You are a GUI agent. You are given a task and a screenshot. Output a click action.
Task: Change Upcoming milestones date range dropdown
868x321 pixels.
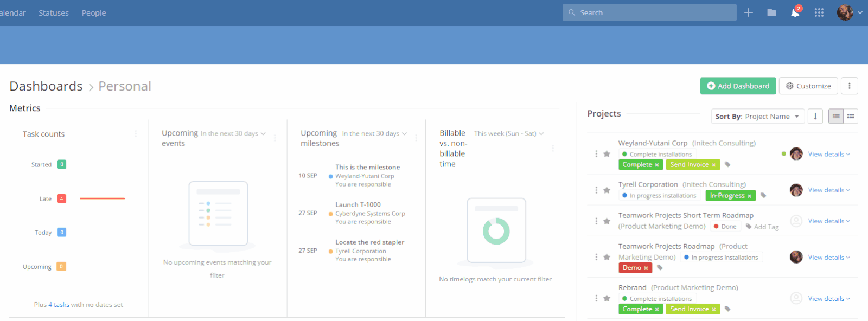pos(374,133)
